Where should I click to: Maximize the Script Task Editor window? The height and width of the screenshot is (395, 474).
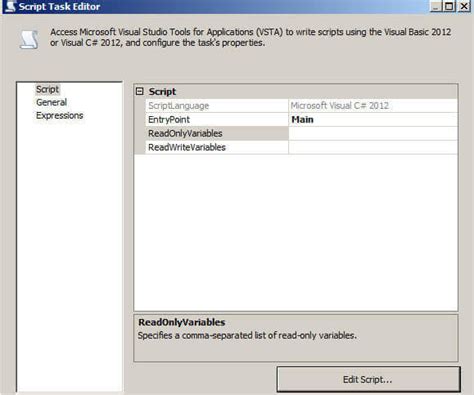click(x=449, y=6)
